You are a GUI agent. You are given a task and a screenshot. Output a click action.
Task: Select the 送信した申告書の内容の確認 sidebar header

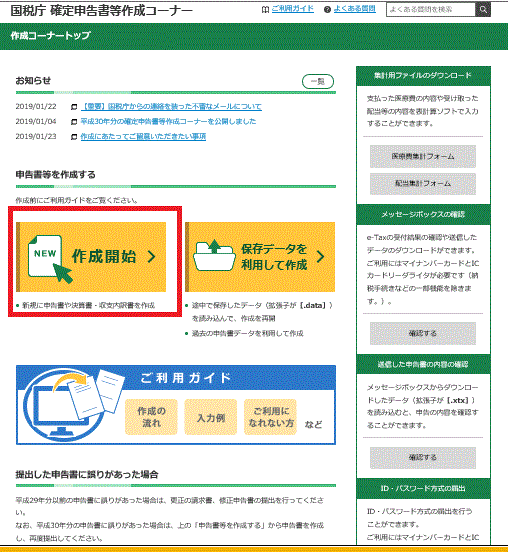[423, 364]
